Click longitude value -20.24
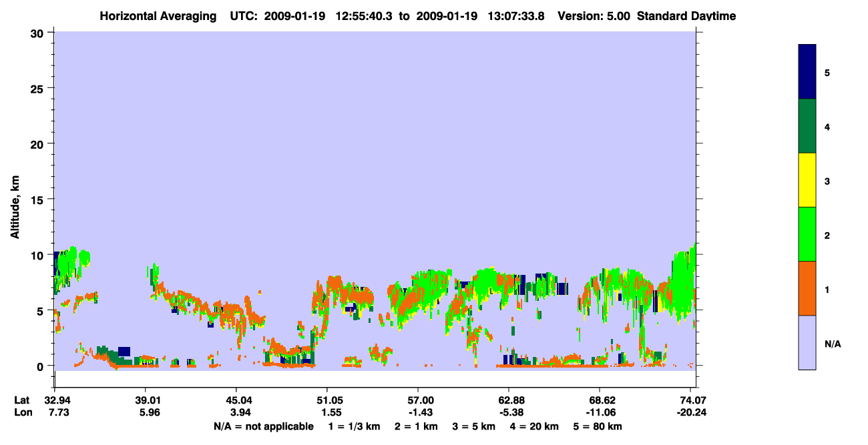 (x=692, y=412)
